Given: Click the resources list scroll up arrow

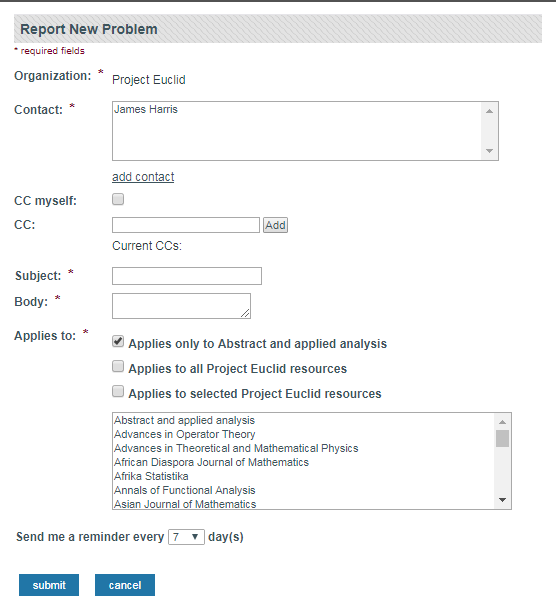Looking at the screenshot, I should point(502,422).
